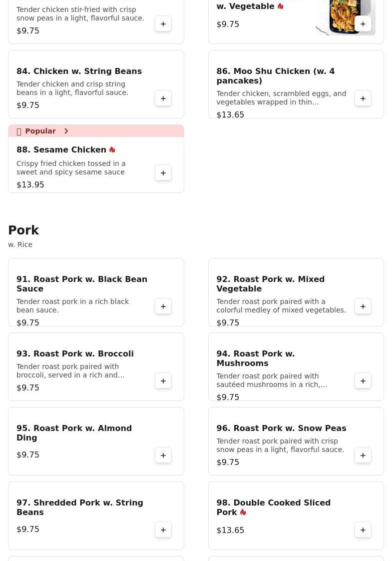The height and width of the screenshot is (561, 392).
Task: Add Double Cooked Sliced Pork to cart
Action: click(363, 530)
